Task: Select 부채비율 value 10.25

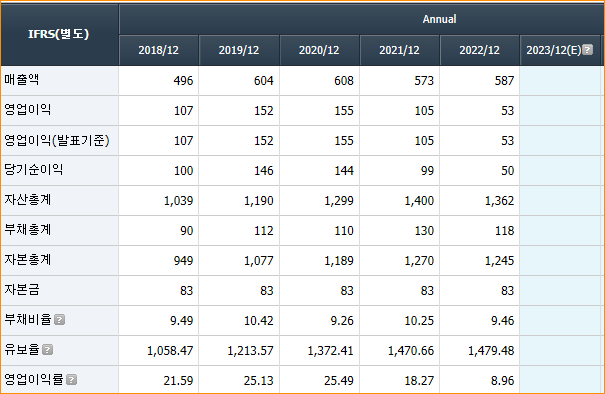Action: 419,321
